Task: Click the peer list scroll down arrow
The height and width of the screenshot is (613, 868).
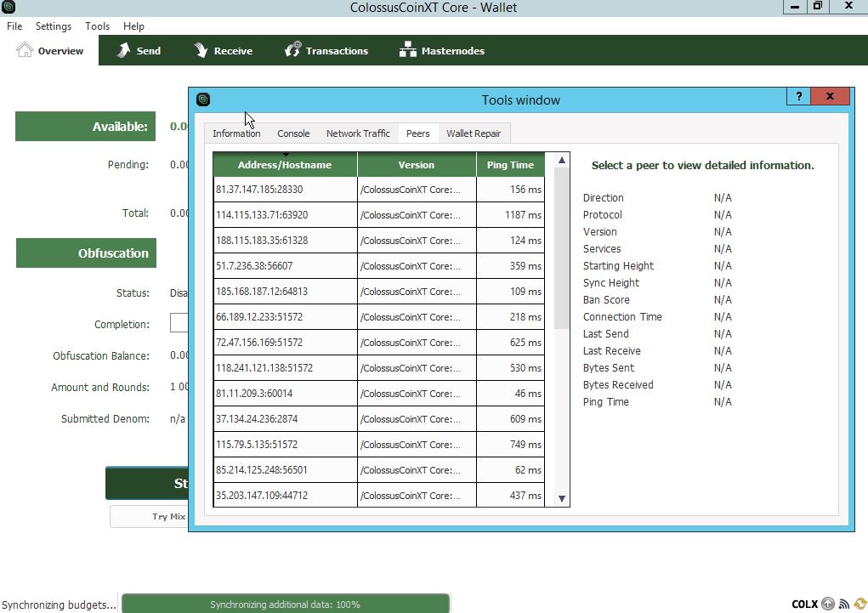Action: tap(562, 498)
